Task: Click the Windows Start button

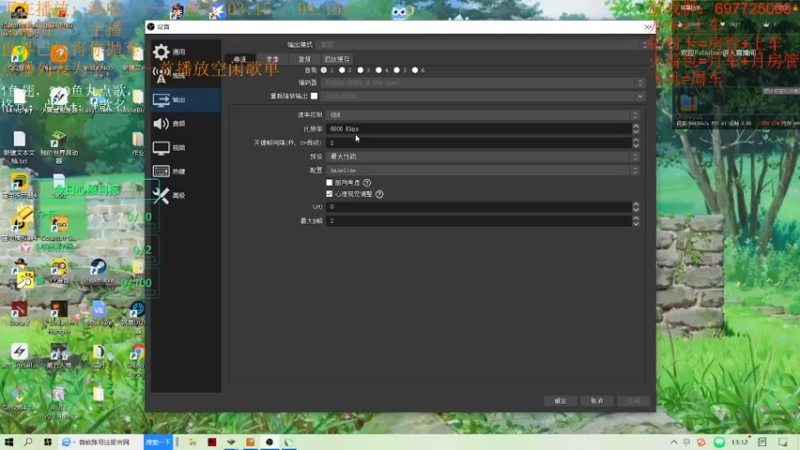Action: pyautogui.click(x=9, y=442)
